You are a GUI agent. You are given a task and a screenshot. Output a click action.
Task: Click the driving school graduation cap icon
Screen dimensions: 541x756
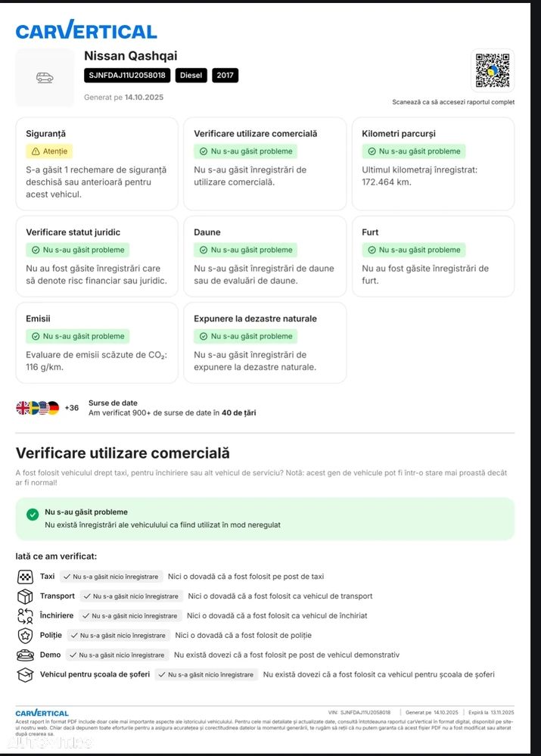[x=25, y=674]
